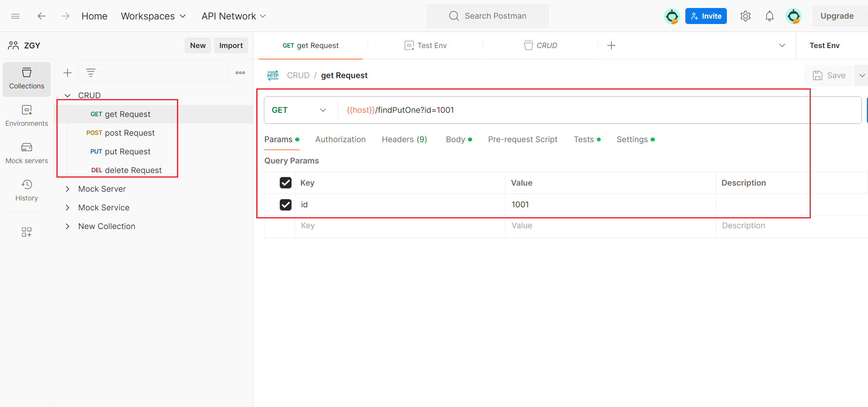
Task: Click the request URL field
Action: [599, 110]
